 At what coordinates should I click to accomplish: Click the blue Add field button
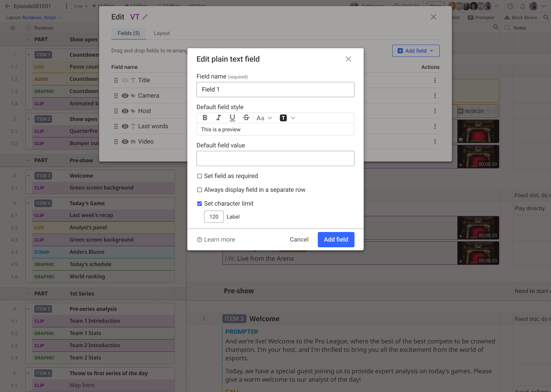tap(336, 240)
